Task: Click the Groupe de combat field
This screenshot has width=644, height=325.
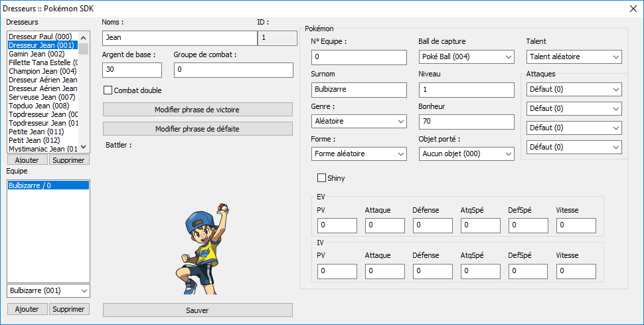Action: [234, 70]
